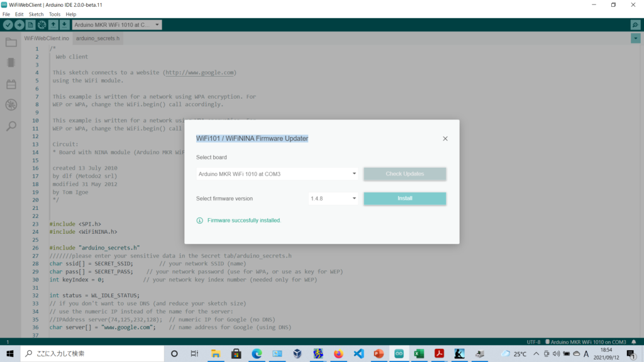Click the volume speaker tray icon
The image size is (644, 362).
pyautogui.click(x=556, y=353)
